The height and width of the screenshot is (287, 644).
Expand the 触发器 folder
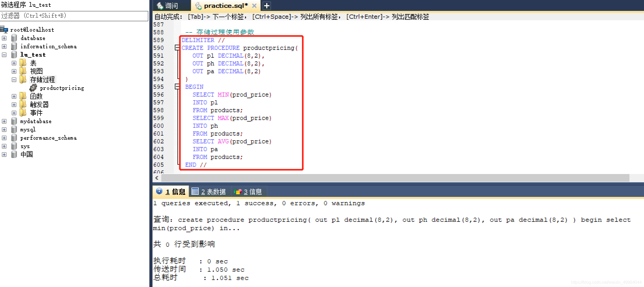tap(14, 105)
